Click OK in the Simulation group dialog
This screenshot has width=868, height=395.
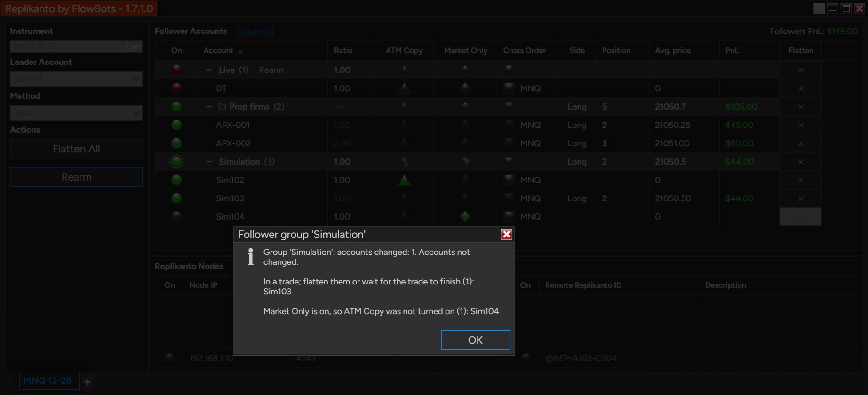coord(475,340)
